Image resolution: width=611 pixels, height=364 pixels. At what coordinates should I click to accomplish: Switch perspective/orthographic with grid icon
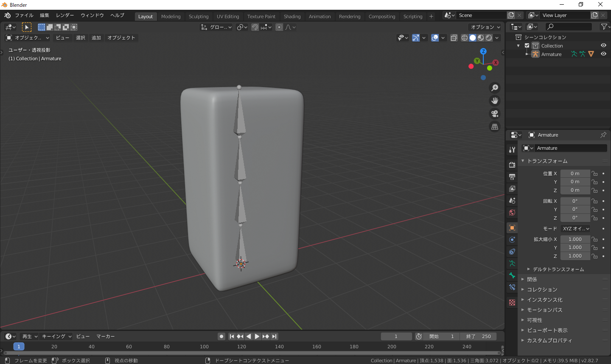495,126
